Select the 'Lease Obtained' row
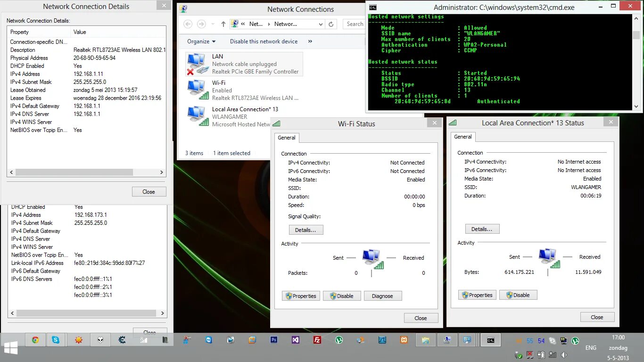 click(87, 90)
